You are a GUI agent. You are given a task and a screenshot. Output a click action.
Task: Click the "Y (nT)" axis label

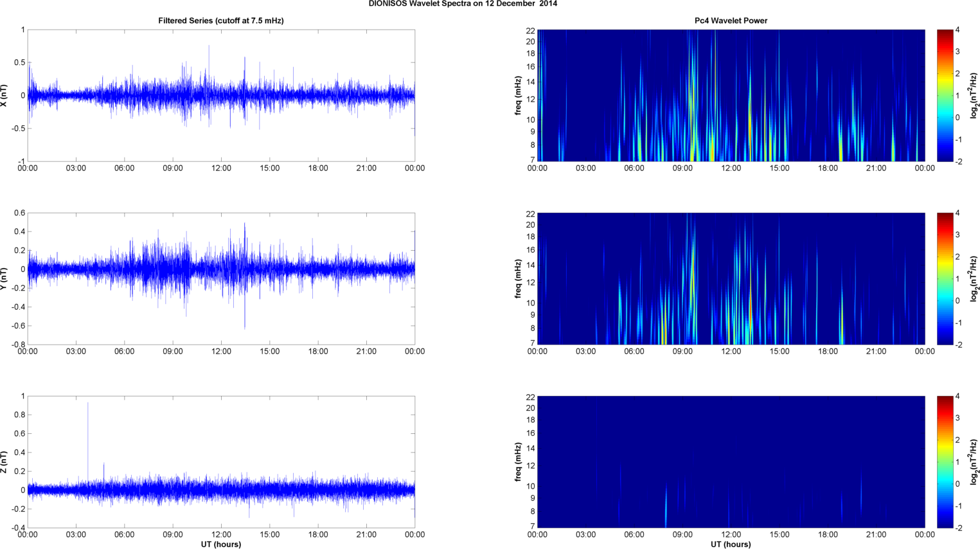[5, 278]
